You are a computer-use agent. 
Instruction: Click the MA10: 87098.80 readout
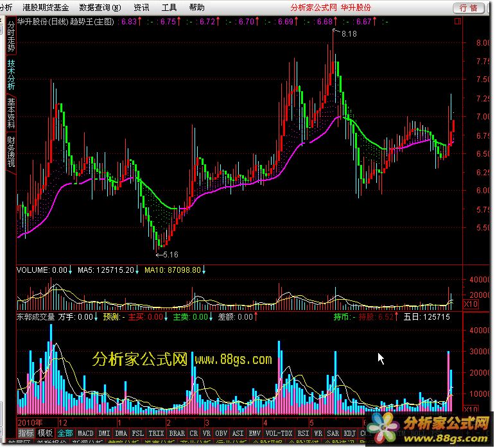pyautogui.click(x=175, y=270)
